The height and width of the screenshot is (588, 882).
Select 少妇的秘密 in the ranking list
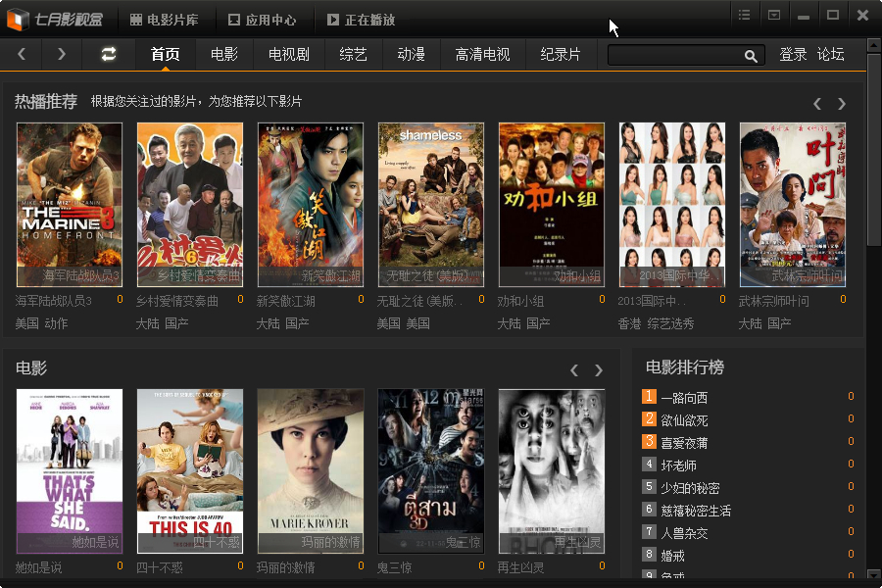tap(690, 488)
